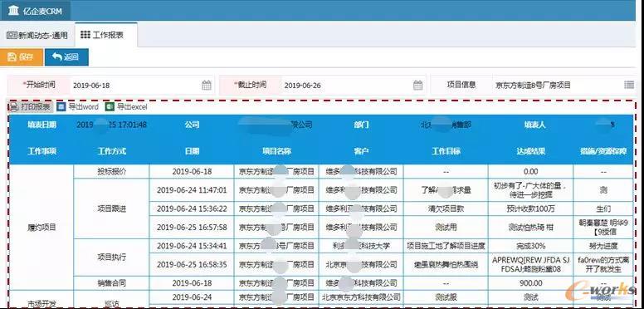The image size is (644, 309).
Task: Click the APREWQ[REW JFDA result cell
Action: click(x=530, y=265)
